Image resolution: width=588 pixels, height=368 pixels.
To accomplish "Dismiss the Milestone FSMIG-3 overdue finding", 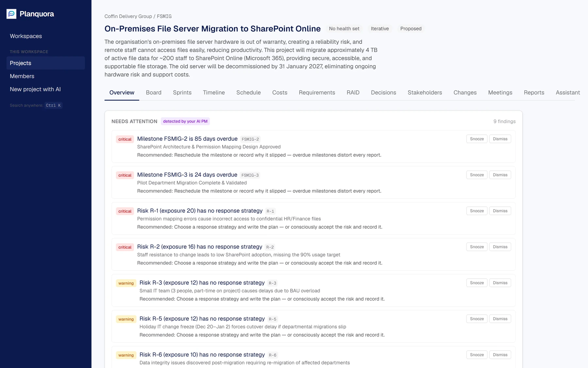I will (500, 175).
